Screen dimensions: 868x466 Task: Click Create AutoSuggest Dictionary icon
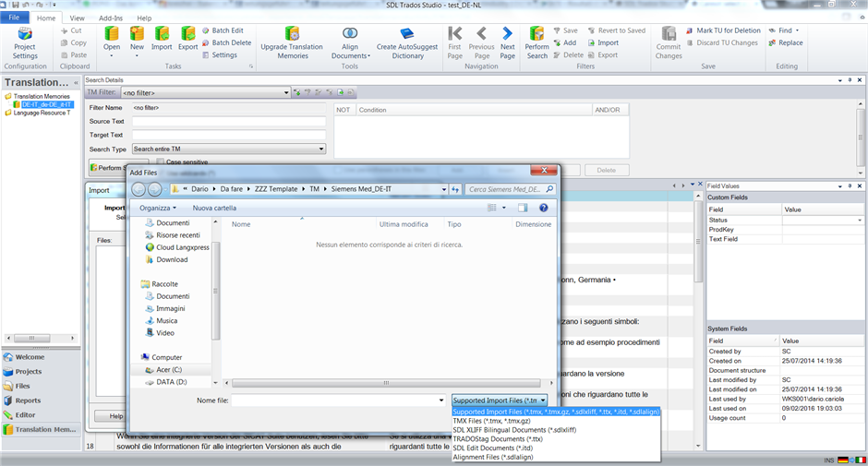click(x=407, y=34)
